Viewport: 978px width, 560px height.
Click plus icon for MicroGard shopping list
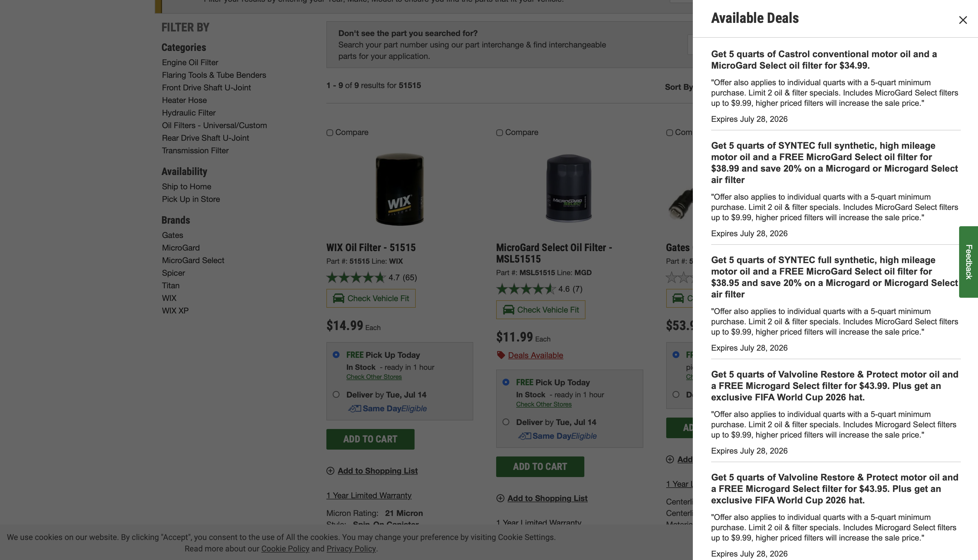[x=500, y=498]
